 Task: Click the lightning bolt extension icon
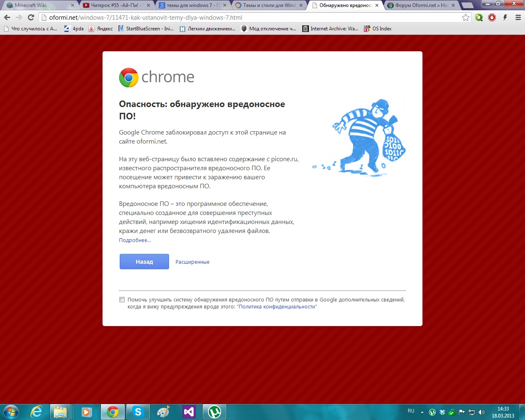[x=505, y=18]
